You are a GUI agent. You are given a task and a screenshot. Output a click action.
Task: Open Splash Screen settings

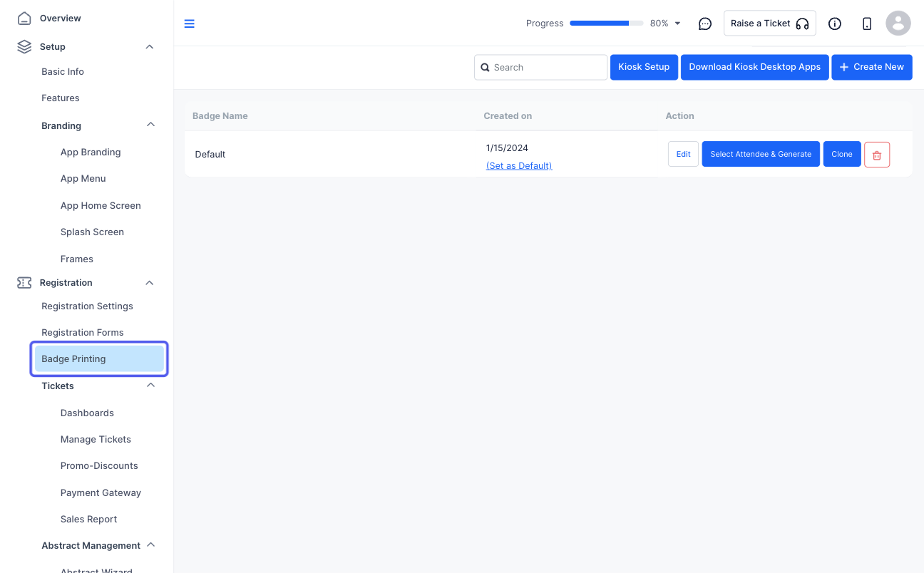[x=92, y=232]
